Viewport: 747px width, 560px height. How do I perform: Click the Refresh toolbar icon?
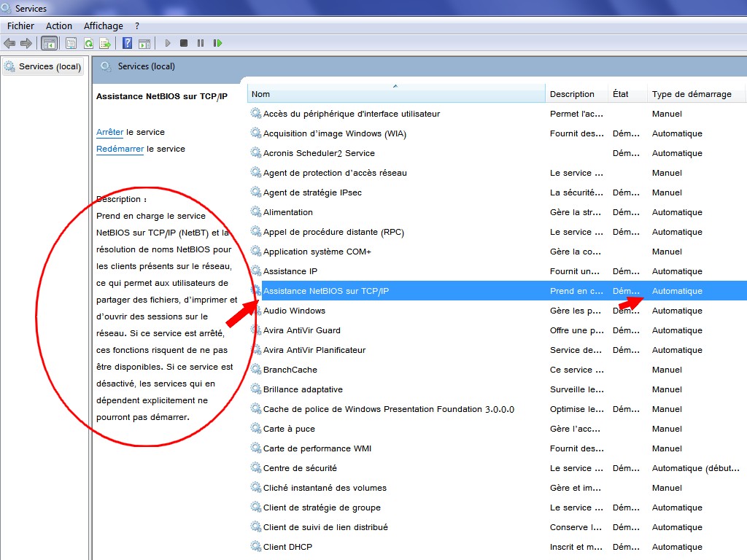pyautogui.click(x=88, y=43)
